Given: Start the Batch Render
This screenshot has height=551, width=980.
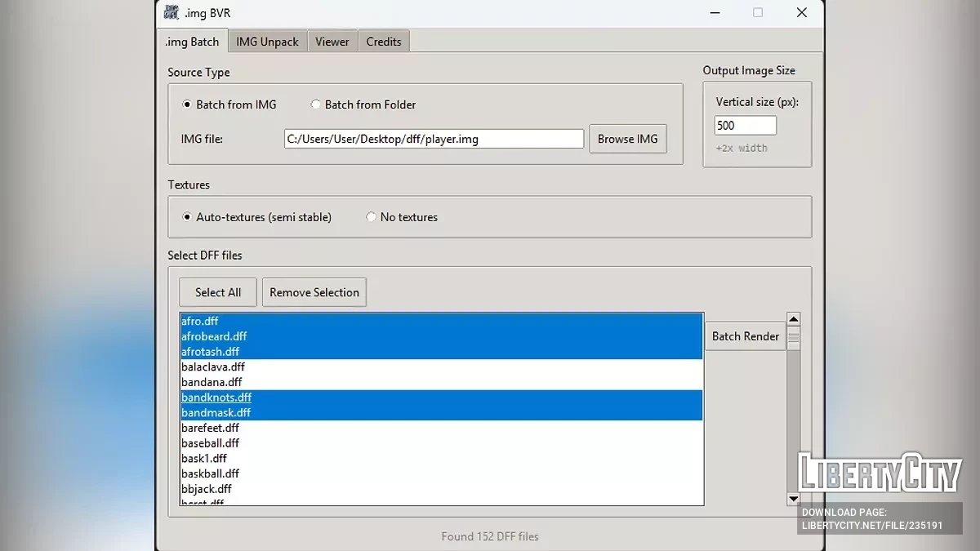Looking at the screenshot, I should pyautogui.click(x=745, y=336).
